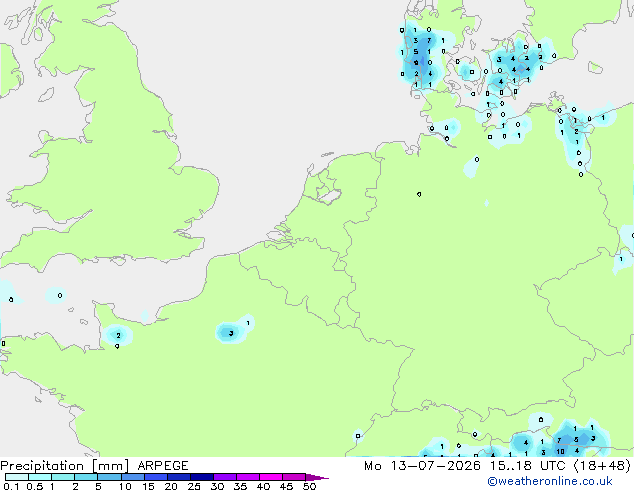Select the 15–20 mm legend swatch

click(156, 477)
